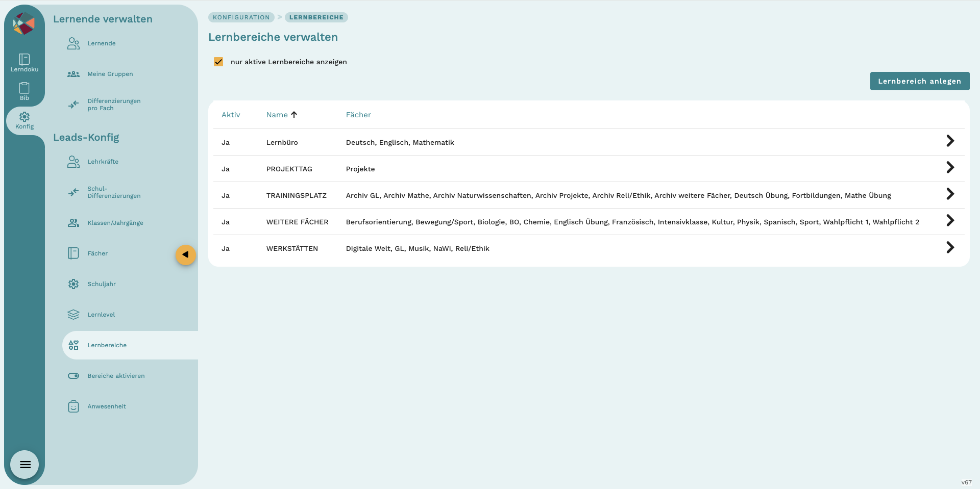
Task: Click the Meine Gruppen group icon
Action: click(x=73, y=74)
